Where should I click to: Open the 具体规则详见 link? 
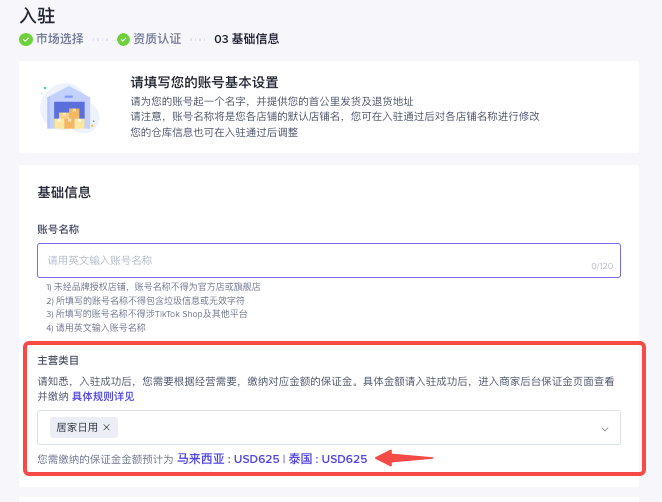(x=103, y=396)
